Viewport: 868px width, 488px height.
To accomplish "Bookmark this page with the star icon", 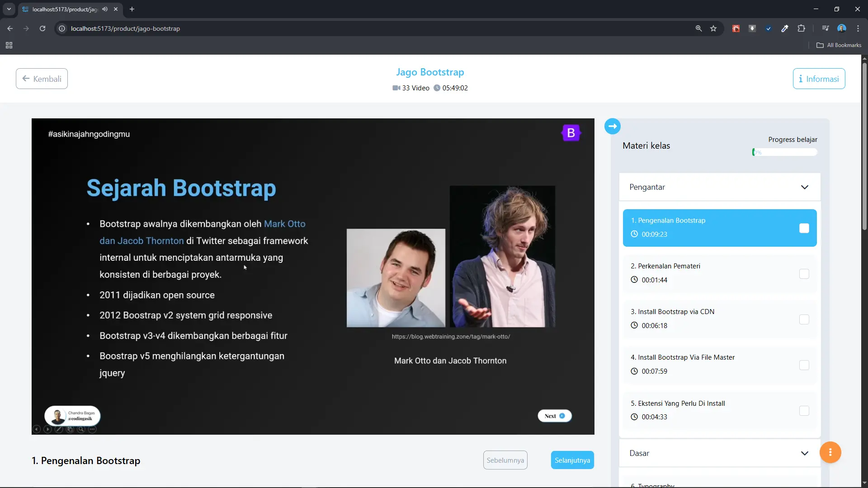I will pyautogui.click(x=713, y=28).
